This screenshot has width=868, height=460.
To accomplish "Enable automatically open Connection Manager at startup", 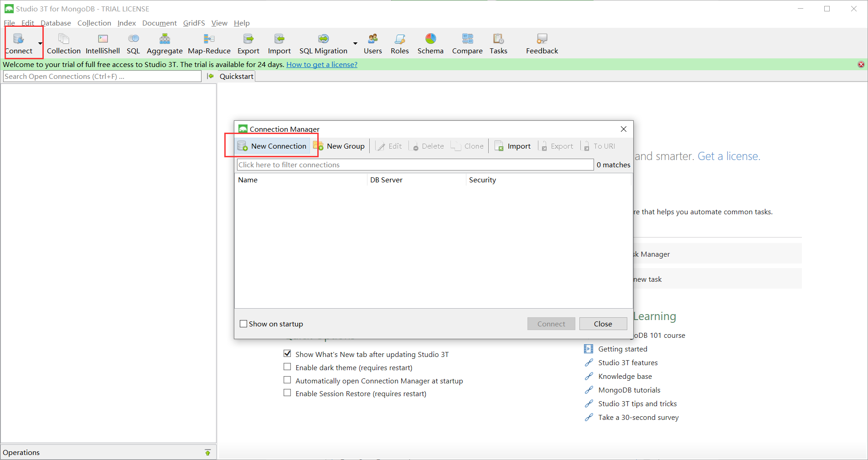I will [287, 380].
